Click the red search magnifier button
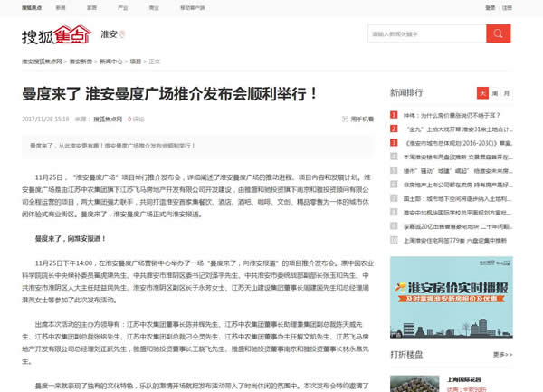The image size is (543, 392). pyautogui.click(x=498, y=33)
